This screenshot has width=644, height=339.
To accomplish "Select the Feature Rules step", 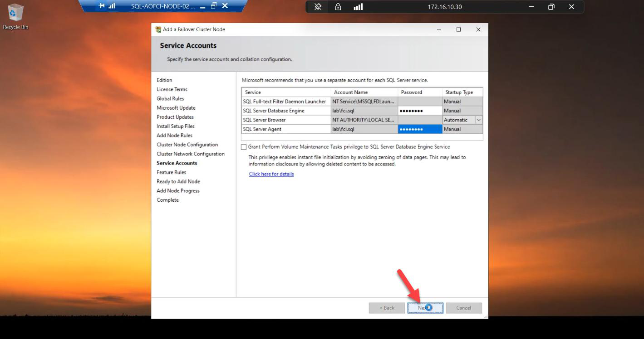I will coord(172,172).
